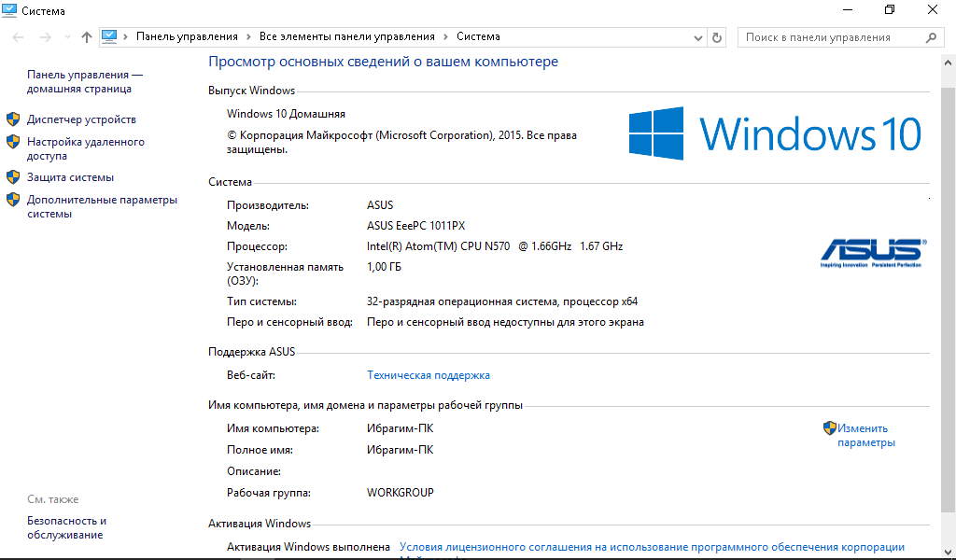Open license agreement terms link
The image size is (956, 560).
point(652,547)
